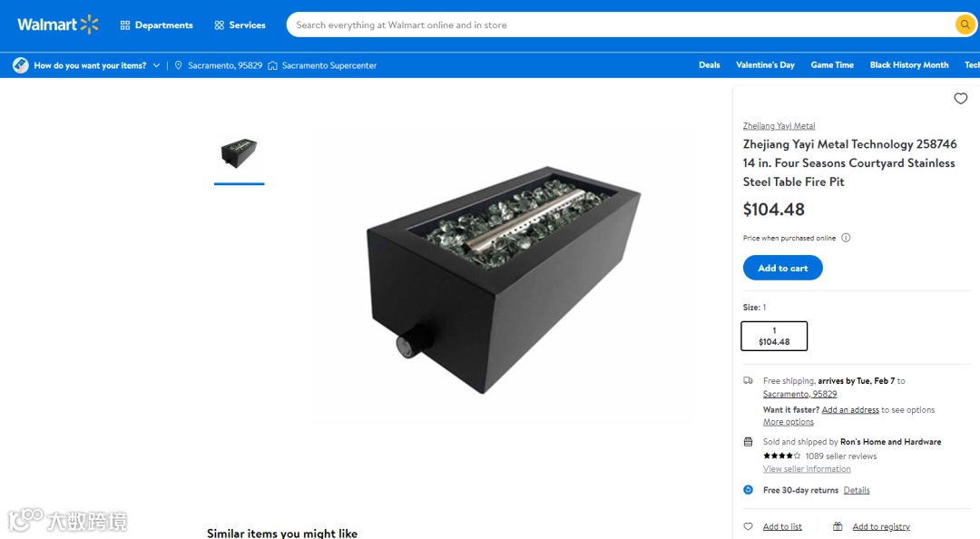Click the gift icon for Add to registry
This screenshot has height=539, width=980.
[x=838, y=526]
